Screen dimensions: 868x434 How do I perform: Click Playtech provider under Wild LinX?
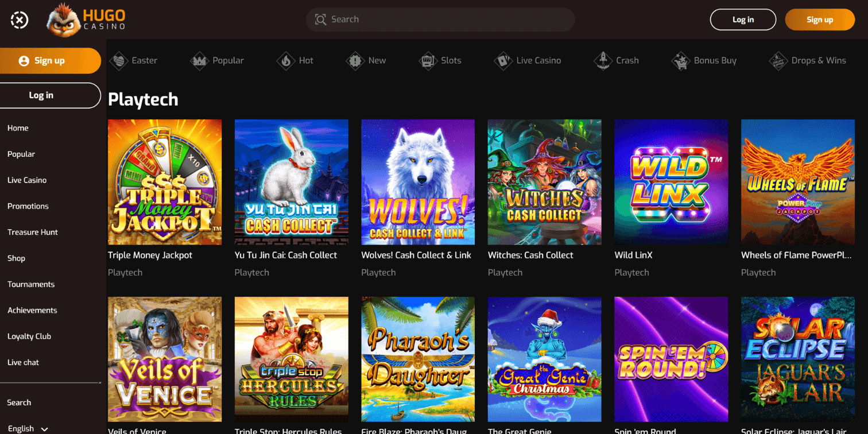pos(631,273)
